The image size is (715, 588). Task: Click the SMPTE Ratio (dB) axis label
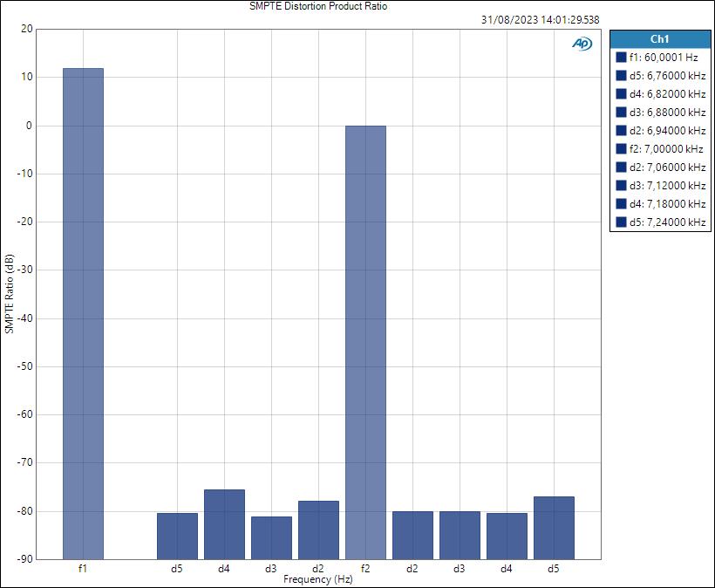click(x=9, y=294)
